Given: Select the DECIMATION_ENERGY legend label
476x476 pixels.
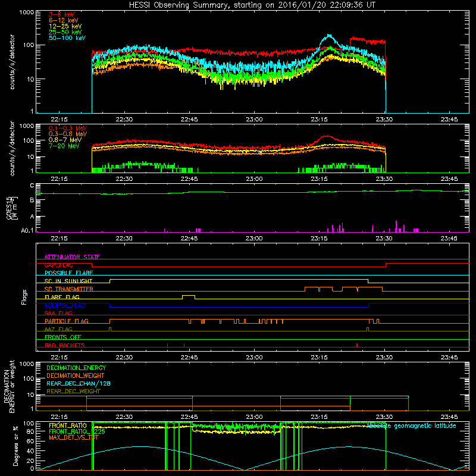Looking at the screenshot, I should click(x=76, y=368).
